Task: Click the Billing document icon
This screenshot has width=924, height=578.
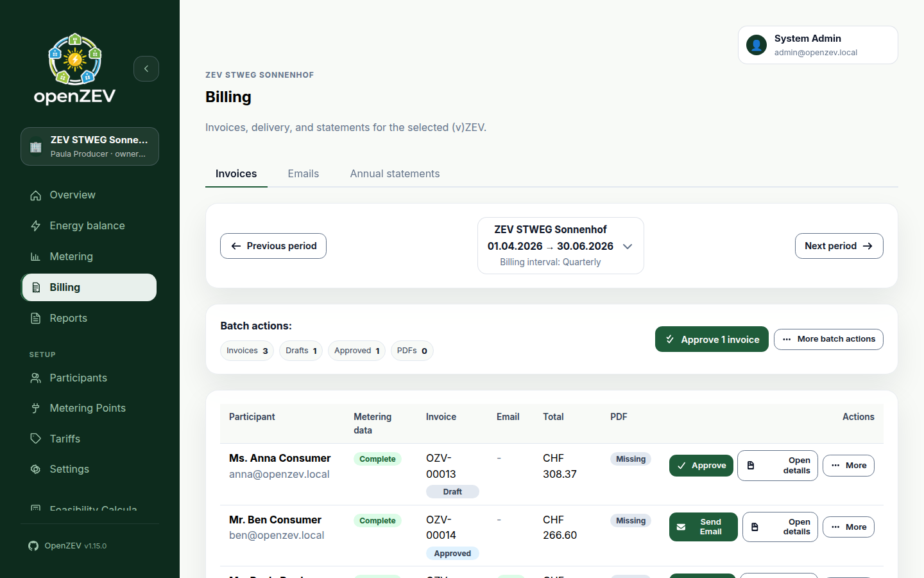Action: pyautogui.click(x=36, y=288)
